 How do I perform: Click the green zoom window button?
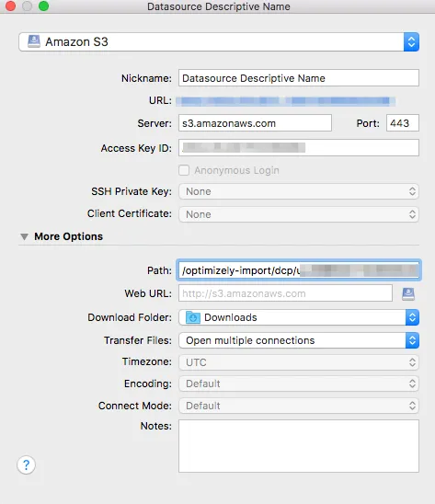(x=43, y=6)
